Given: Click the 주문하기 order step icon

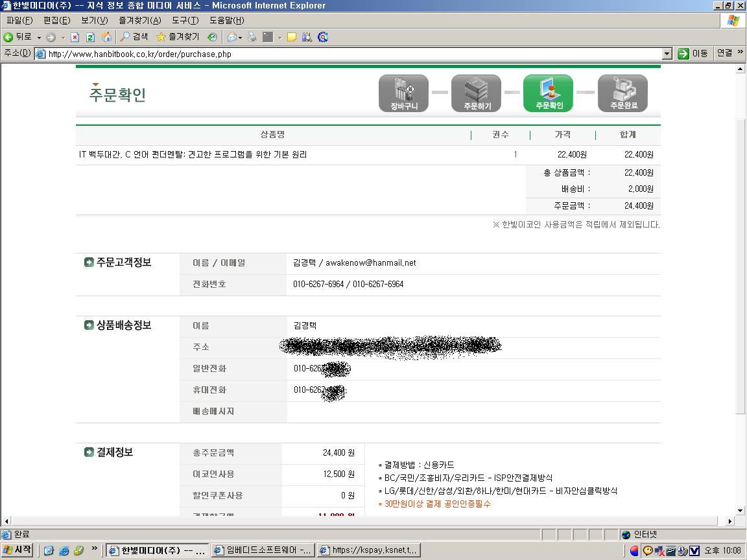Looking at the screenshot, I should [477, 93].
